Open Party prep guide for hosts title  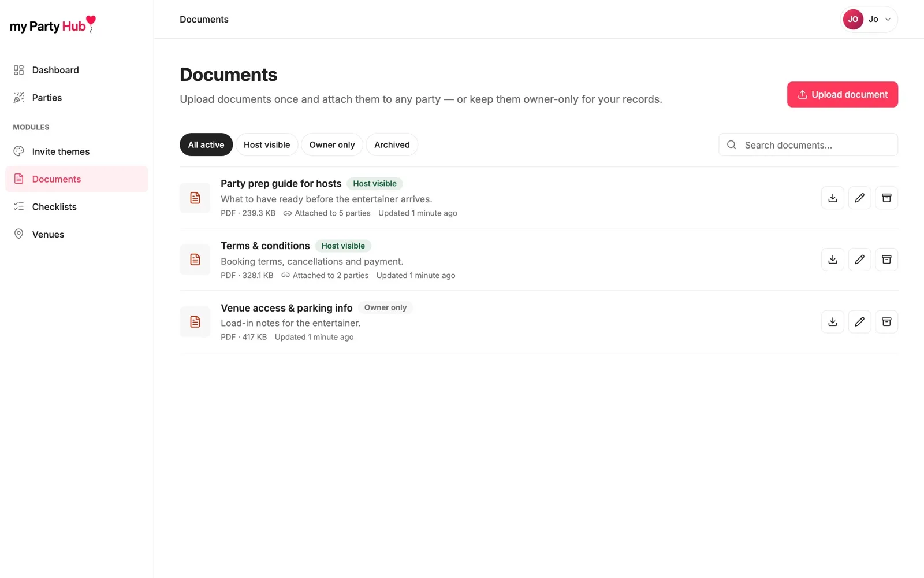coord(281,183)
